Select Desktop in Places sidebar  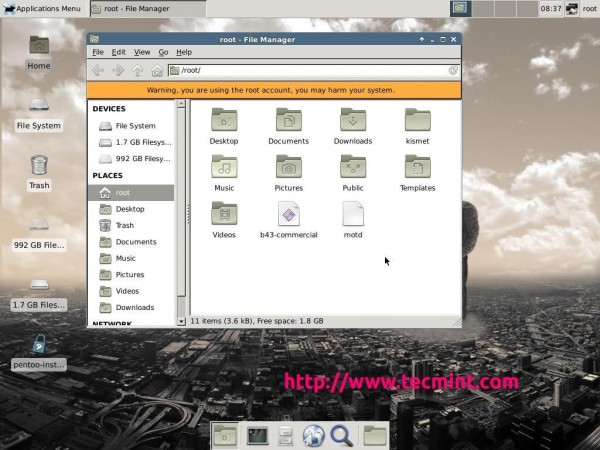131,209
